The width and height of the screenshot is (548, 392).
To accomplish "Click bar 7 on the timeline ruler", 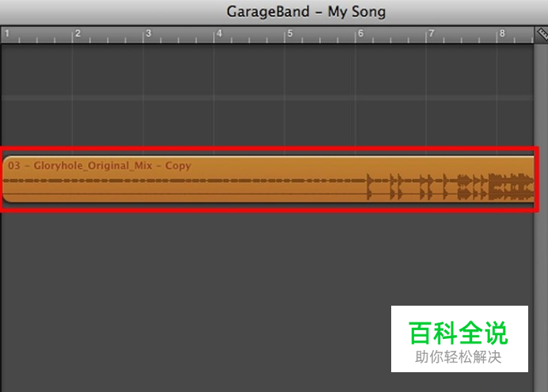I will tap(432, 33).
